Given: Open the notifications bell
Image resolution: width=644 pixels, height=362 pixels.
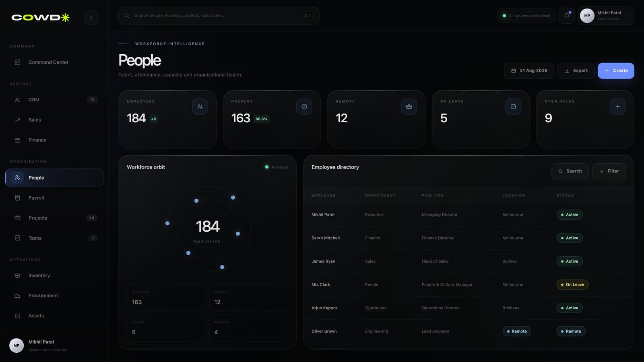Looking at the screenshot, I should click(567, 16).
